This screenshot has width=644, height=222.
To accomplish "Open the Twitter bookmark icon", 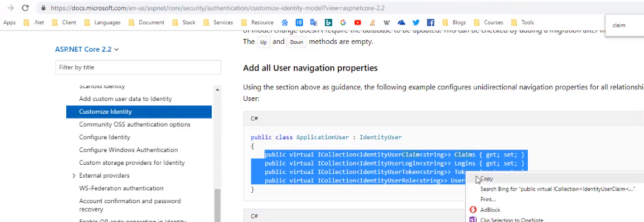I will pyautogui.click(x=416, y=23).
